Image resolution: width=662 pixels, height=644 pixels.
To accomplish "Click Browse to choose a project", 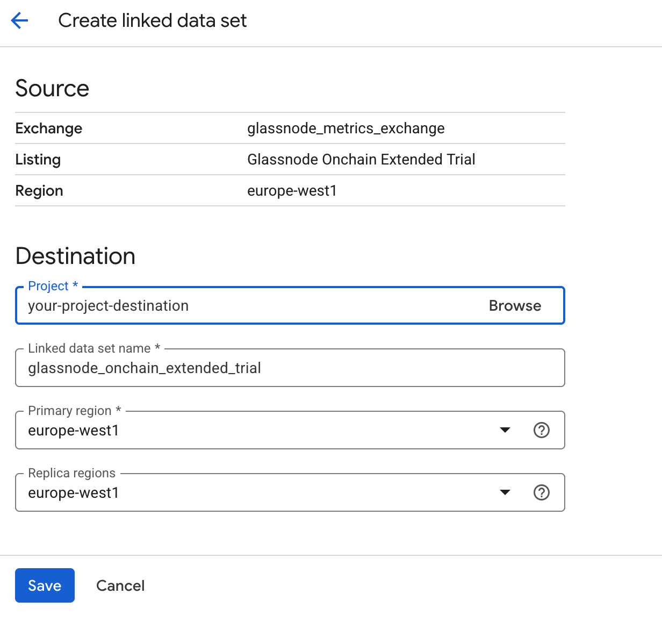I will (x=515, y=306).
